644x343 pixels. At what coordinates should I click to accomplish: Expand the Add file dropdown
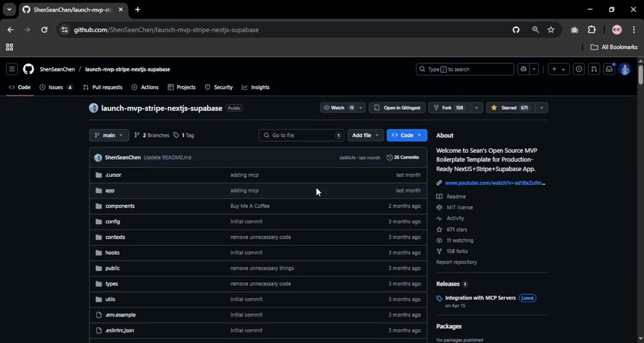click(365, 136)
